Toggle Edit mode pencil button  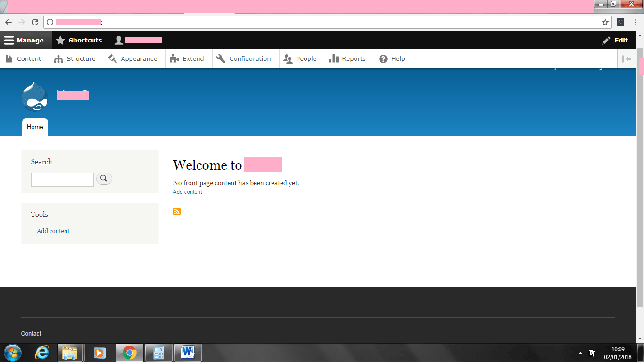[615, 41]
